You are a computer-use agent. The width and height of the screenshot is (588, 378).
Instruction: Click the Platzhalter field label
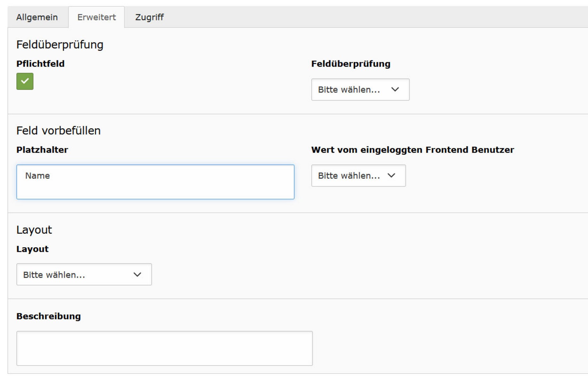pyautogui.click(x=42, y=150)
